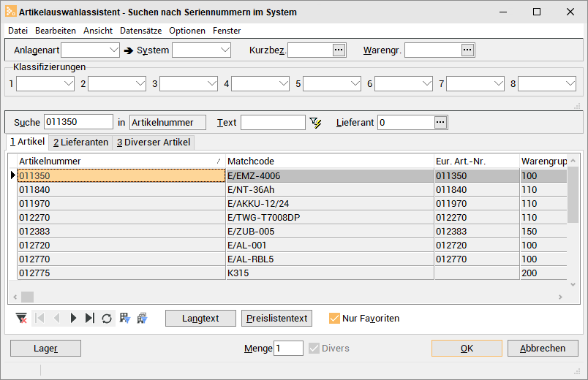Clear the filter with the crossed funnel icon
Screen dimensions: 588x380
click(22, 318)
